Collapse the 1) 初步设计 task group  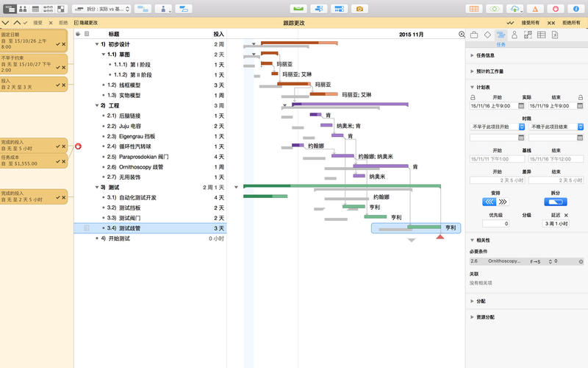point(97,44)
